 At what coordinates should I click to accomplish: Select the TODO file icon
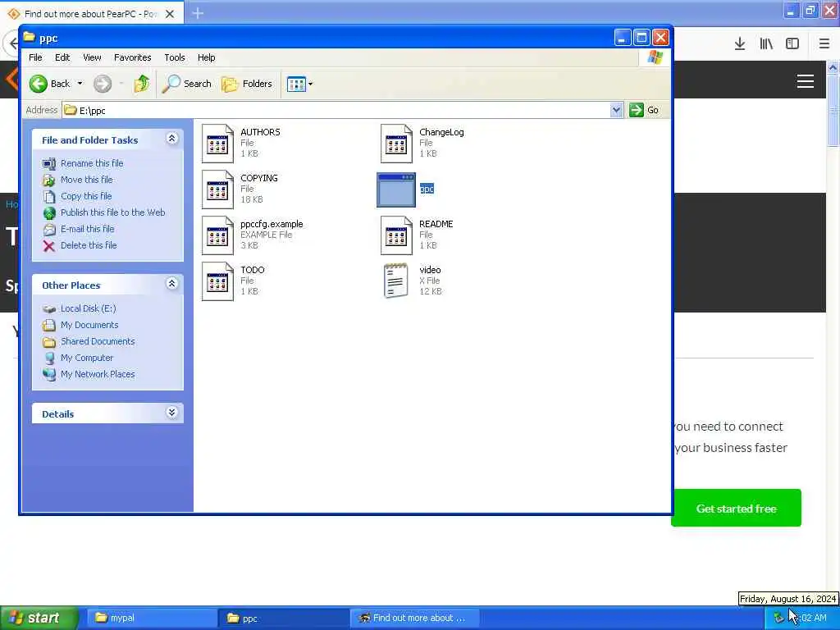point(217,282)
